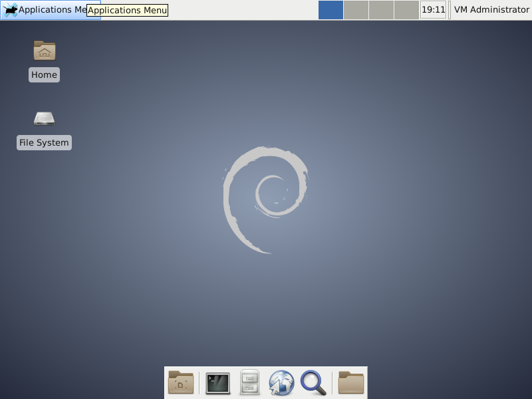This screenshot has height=399, width=532.
Task: Open the File Manager cabinet icon
Action: click(x=249, y=382)
